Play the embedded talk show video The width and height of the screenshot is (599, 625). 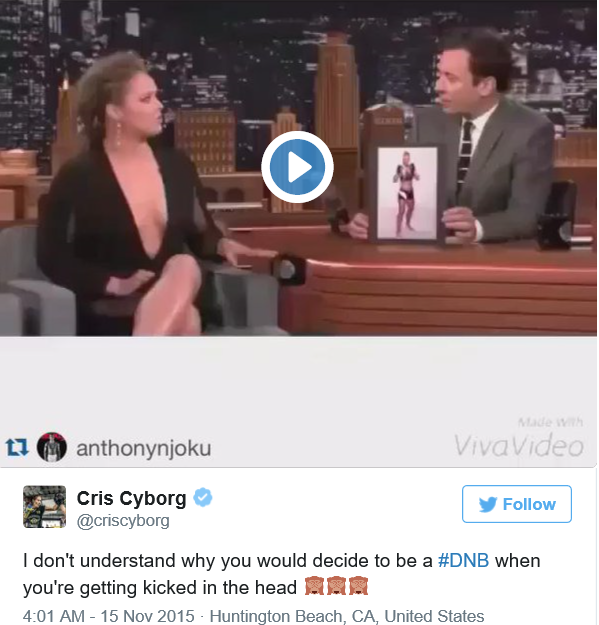pos(297,167)
